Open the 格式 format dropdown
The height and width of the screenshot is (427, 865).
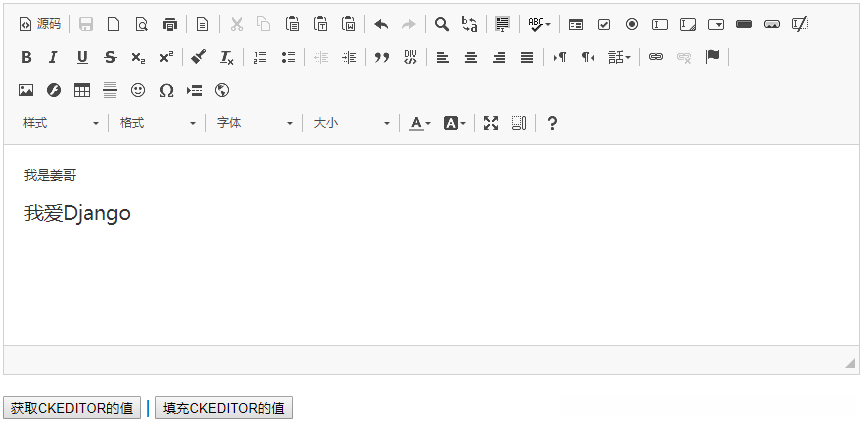(158, 124)
